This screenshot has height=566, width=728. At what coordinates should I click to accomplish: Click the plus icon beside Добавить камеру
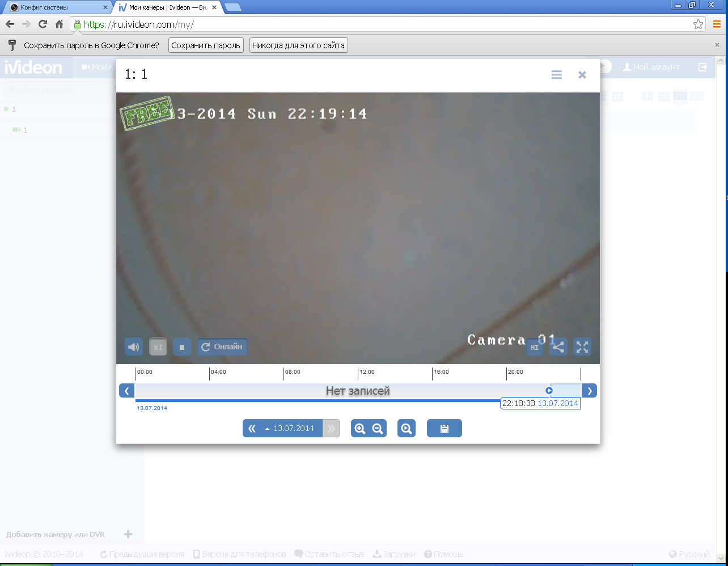click(x=128, y=534)
